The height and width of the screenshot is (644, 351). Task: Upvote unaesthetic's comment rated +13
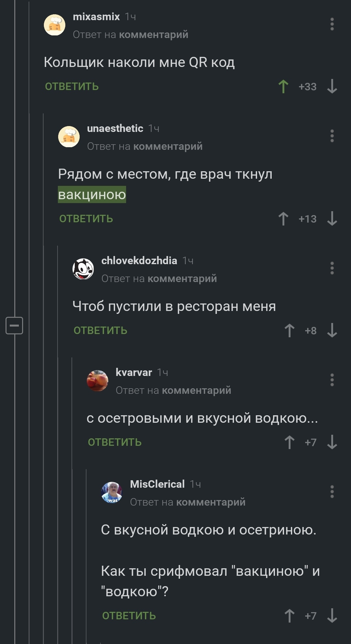click(x=283, y=219)
